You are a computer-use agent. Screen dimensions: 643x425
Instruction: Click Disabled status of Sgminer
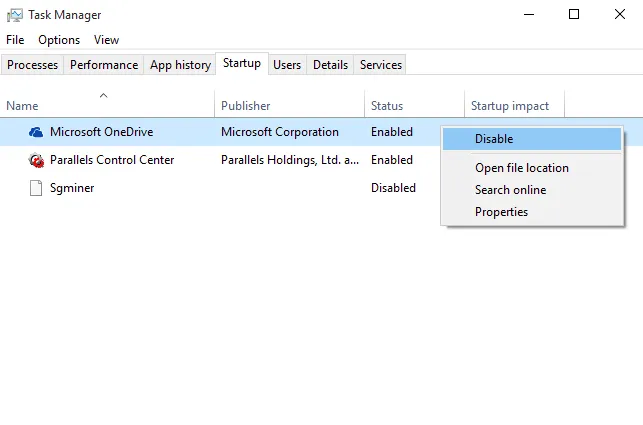coord(393,188)
